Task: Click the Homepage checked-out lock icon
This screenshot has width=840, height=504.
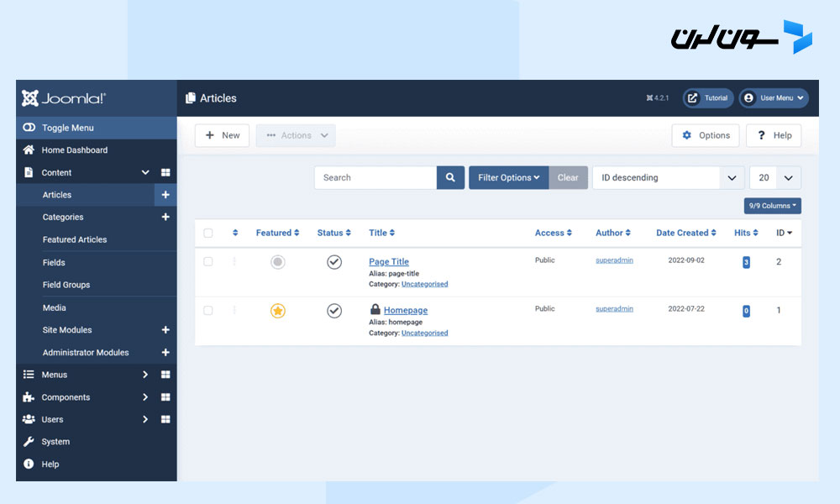Action: tap(375, 310)
